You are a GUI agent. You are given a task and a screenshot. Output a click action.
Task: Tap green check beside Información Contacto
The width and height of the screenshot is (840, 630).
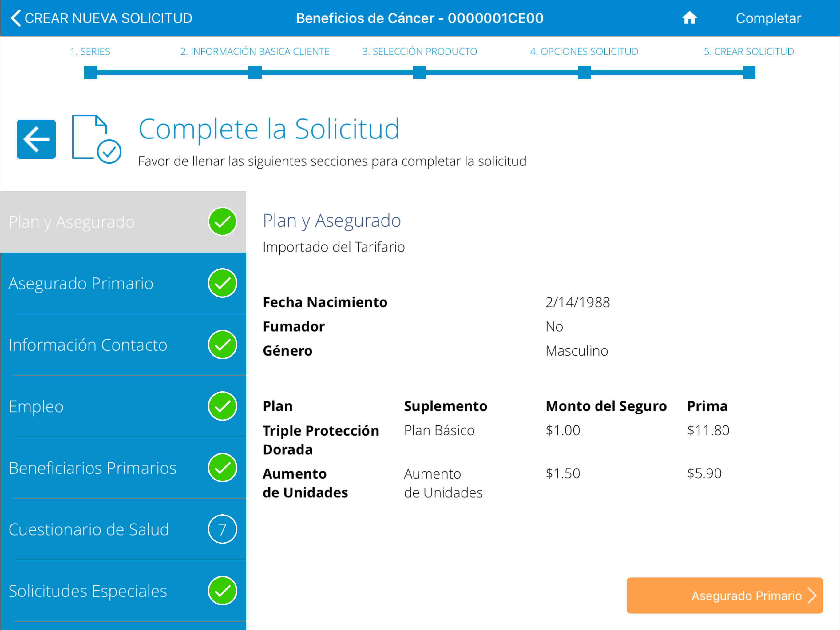point(223,345)
